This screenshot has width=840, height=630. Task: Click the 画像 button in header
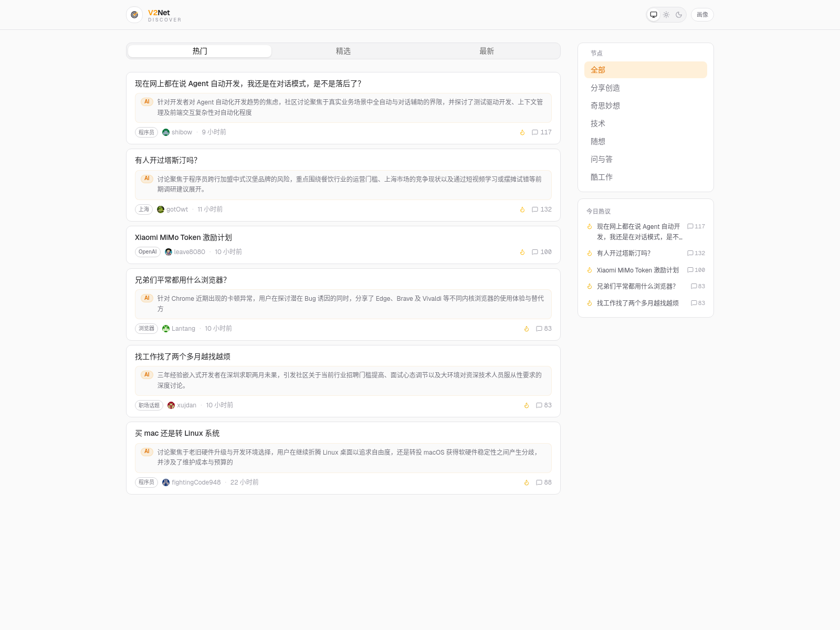pyautogui.click(x=702, y=15)
